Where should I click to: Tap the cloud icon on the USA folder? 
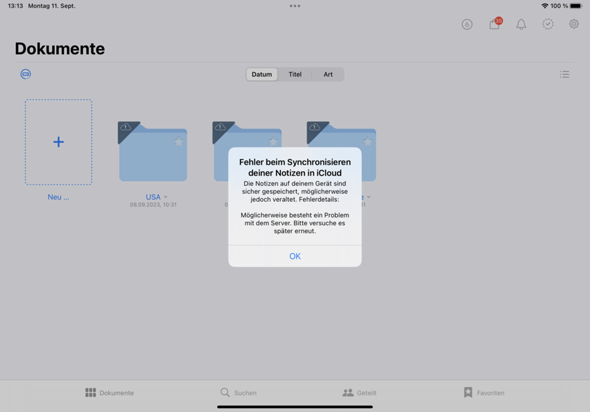[x=125, y=128]
